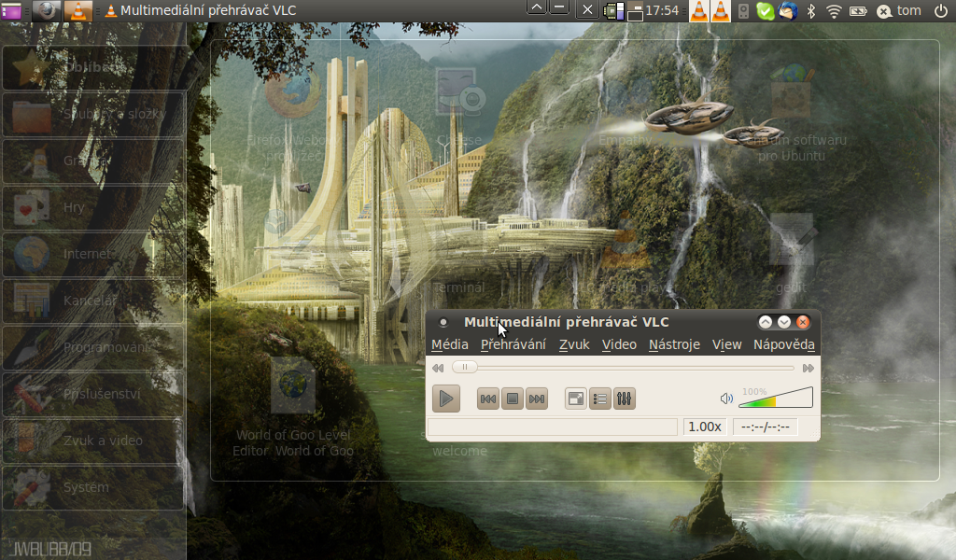Click the faster playback double-arrow icon
Viewport: 956px width, 560px height.
[808, 368]
